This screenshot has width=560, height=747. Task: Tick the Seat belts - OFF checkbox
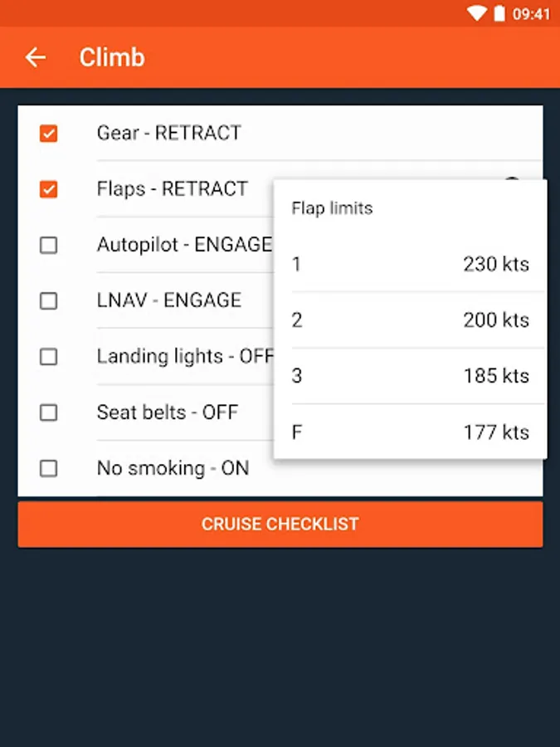tap(49, 413)
